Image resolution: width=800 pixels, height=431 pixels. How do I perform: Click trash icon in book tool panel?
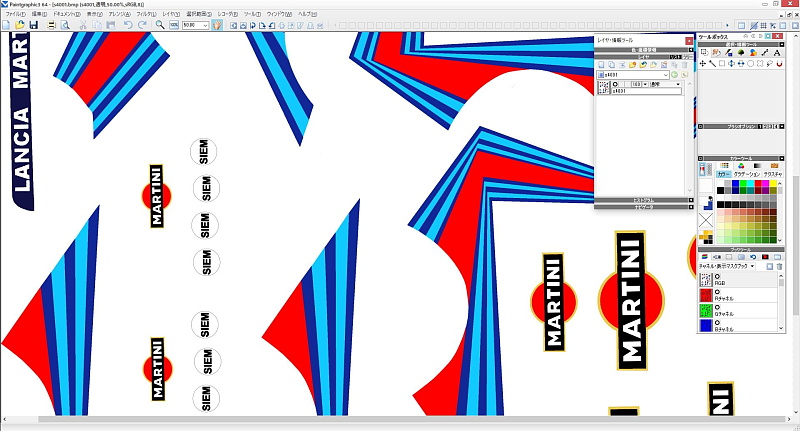[780, 266]
